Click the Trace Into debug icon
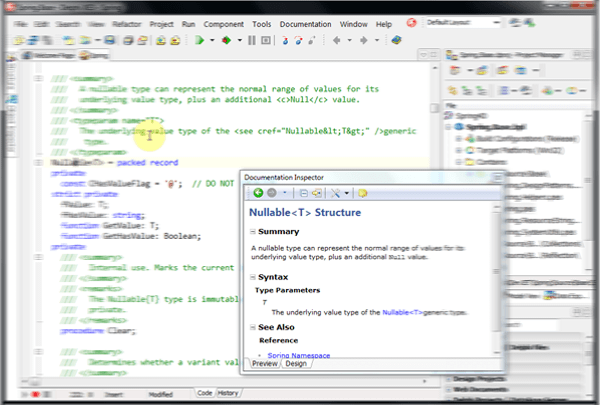Image resolution: width=600 pixels, height=405 pixels. (x=285, y=40)
